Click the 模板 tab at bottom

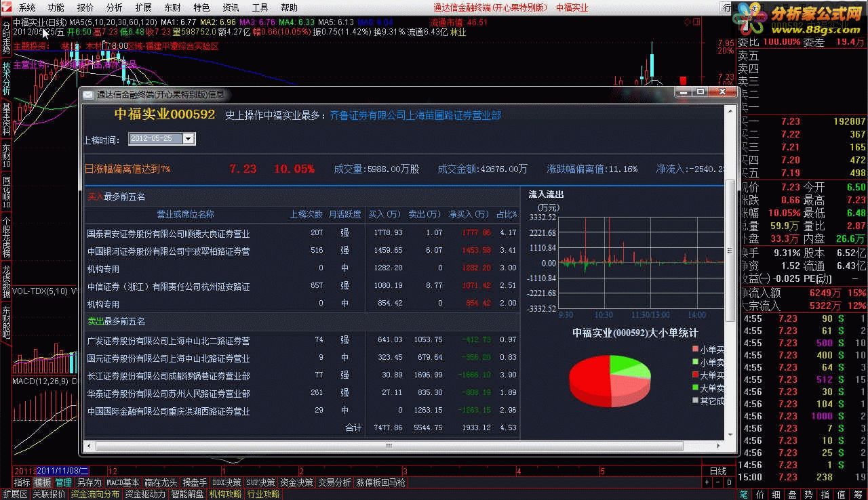pyautogui.click(x=43, y=482)
